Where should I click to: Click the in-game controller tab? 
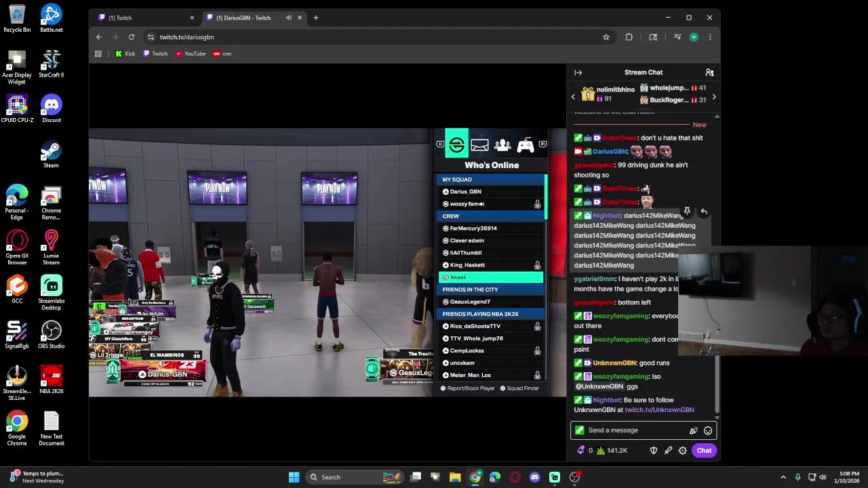(526, 145)
